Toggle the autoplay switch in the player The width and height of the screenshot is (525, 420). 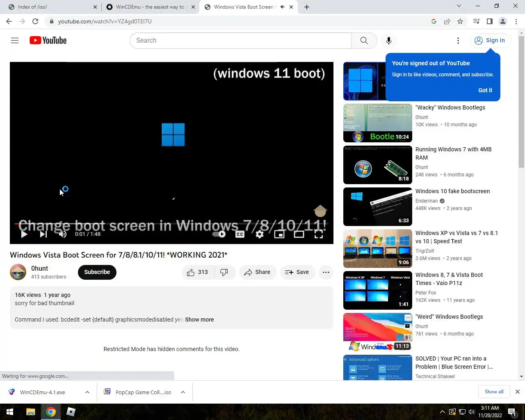click(x=219, y=234)
